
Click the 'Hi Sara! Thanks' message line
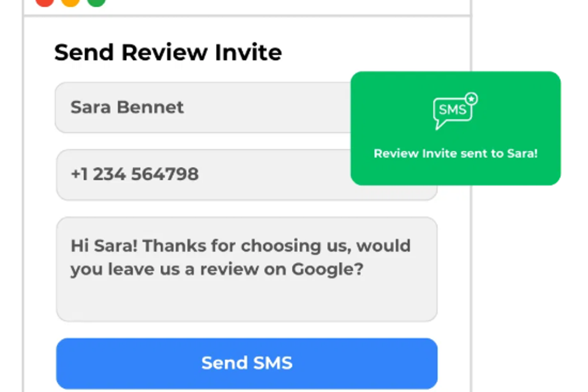tap(241, 246)
